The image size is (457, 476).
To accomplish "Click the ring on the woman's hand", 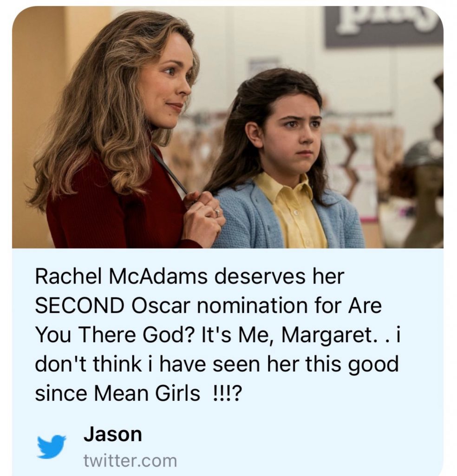I will tap(216, 212).
